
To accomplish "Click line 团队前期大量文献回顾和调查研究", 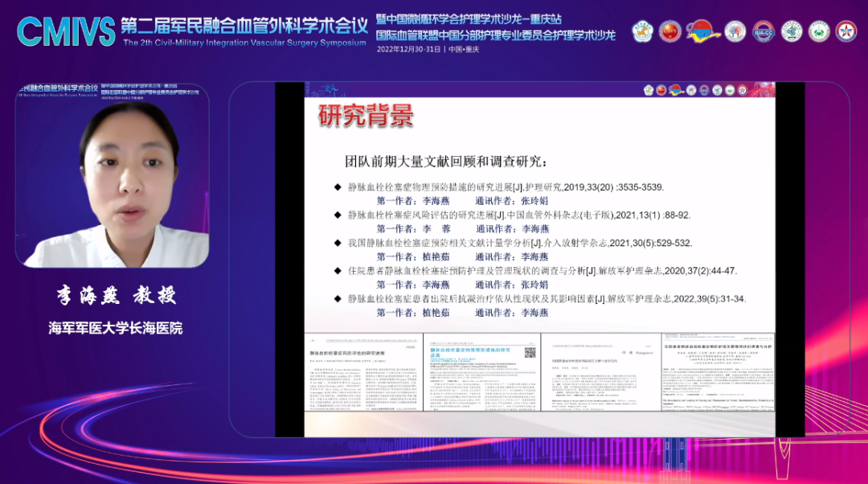I will (x=446, y=162).
